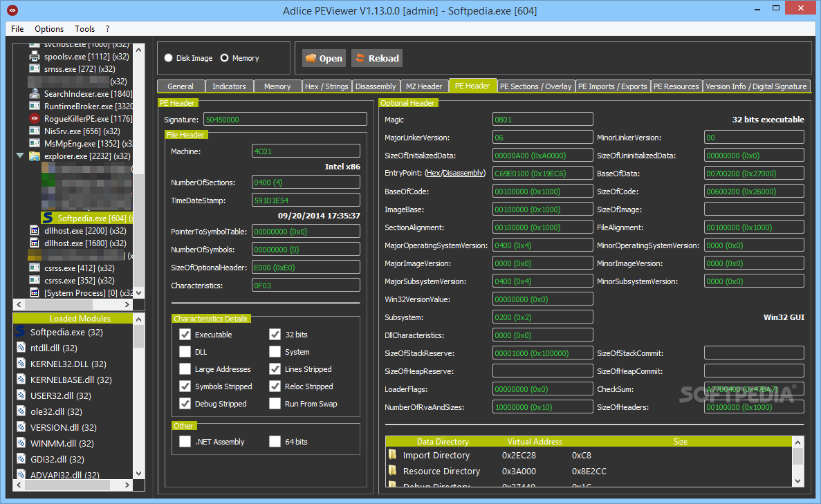Toggle the 64 bits checkbox
Viewport: 821px width, 504px height.
(275, 442)
